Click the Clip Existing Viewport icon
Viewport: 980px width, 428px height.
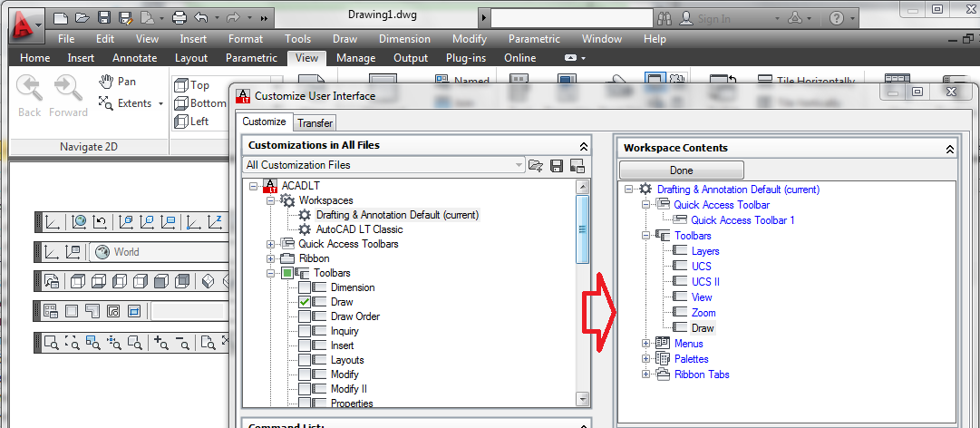134,310
